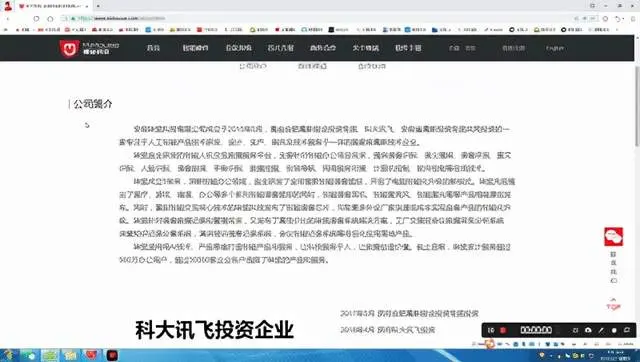
Task: Take a screenshot with recorder camera icon
Action: pyautogui.click(x=588, y=330)
